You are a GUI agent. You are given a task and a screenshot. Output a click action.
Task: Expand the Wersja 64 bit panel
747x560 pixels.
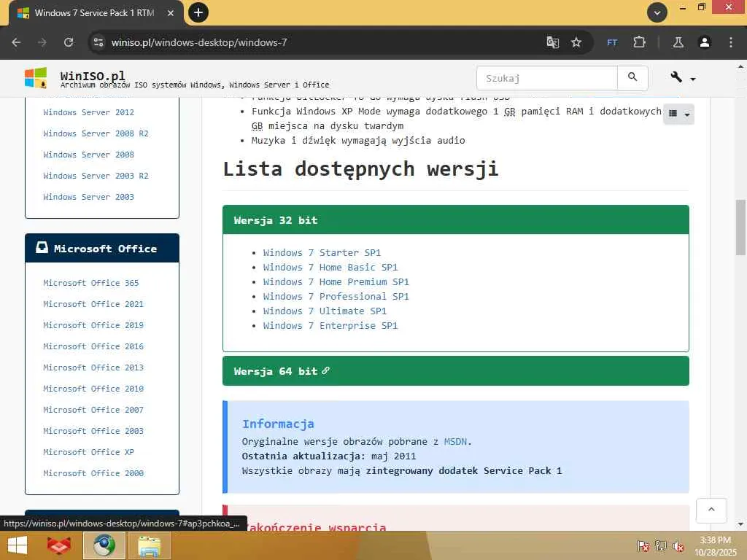[455, 371]
